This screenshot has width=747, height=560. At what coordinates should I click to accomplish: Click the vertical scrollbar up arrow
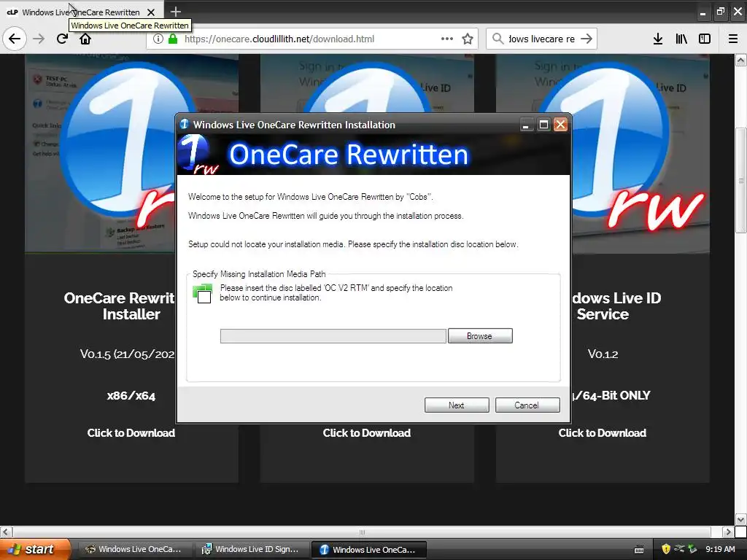coord(740,60)
